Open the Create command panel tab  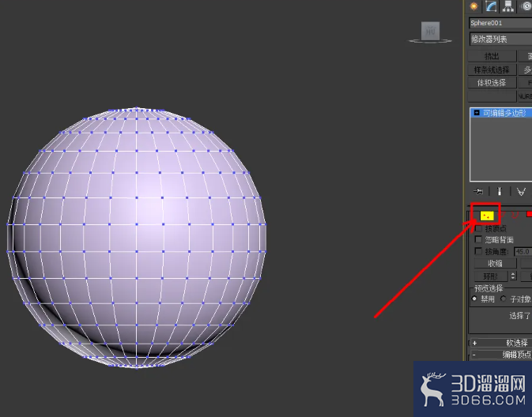tap(474, 6)
